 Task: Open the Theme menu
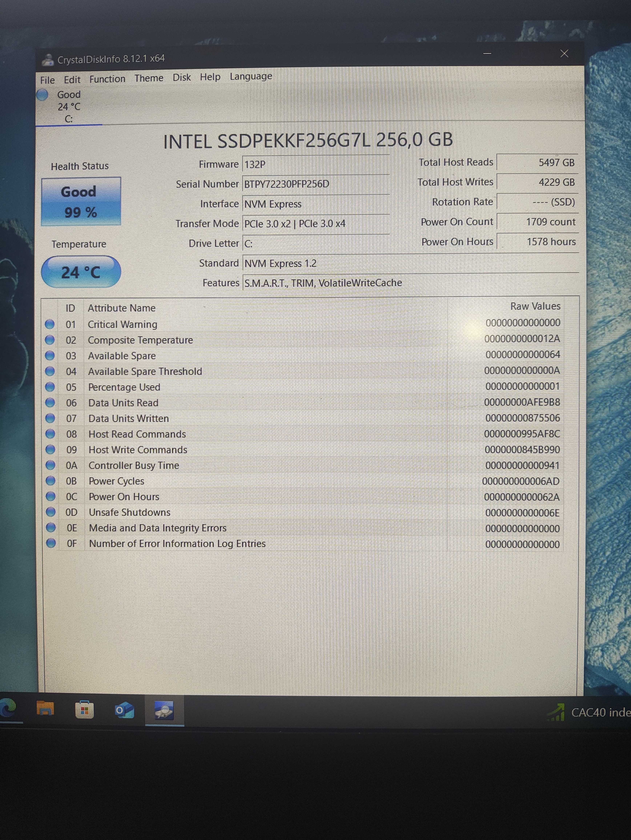[148, 78]
